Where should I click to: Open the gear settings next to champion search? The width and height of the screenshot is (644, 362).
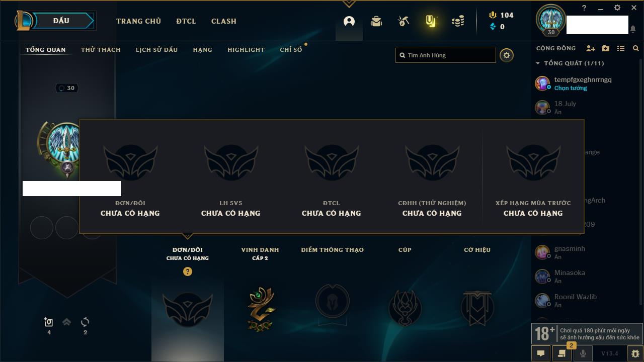tap(507, 55)
